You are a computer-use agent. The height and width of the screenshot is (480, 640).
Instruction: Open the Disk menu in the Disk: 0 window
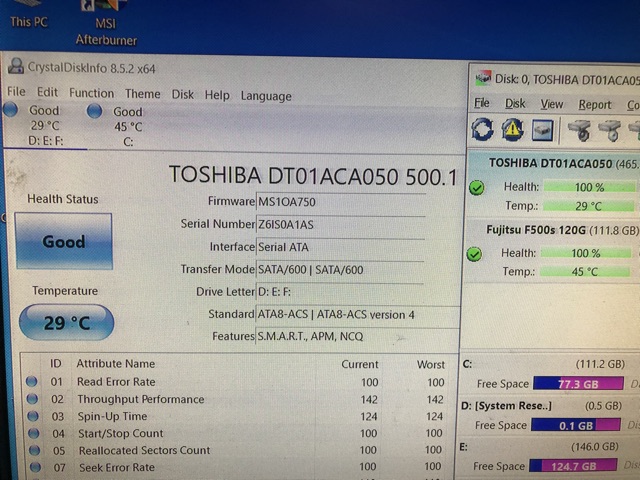point(515,104)
